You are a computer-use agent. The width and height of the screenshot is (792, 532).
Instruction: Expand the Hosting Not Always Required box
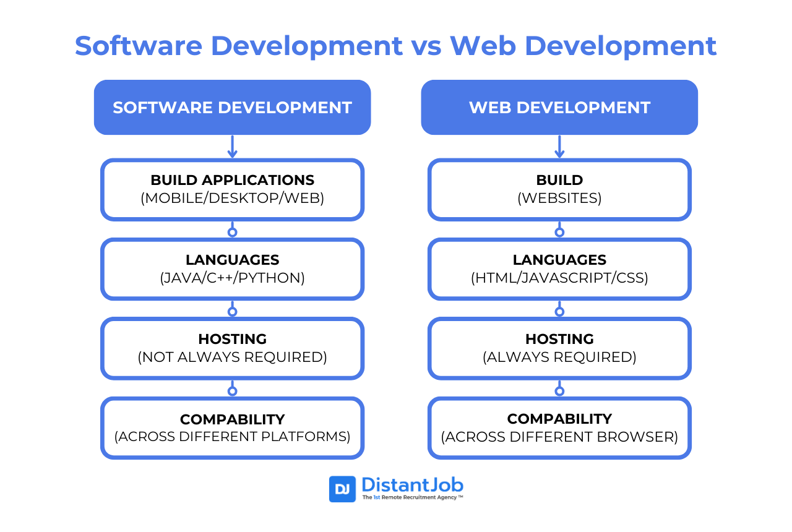(x=232, y=348)
